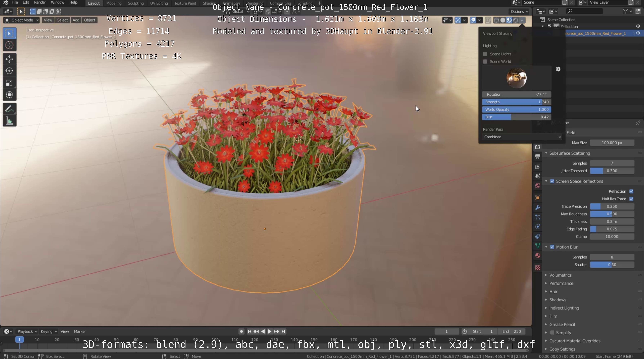
Task: Enable Scene Lights checkbox
Action: pyautogui.click(x=485, y=54)
